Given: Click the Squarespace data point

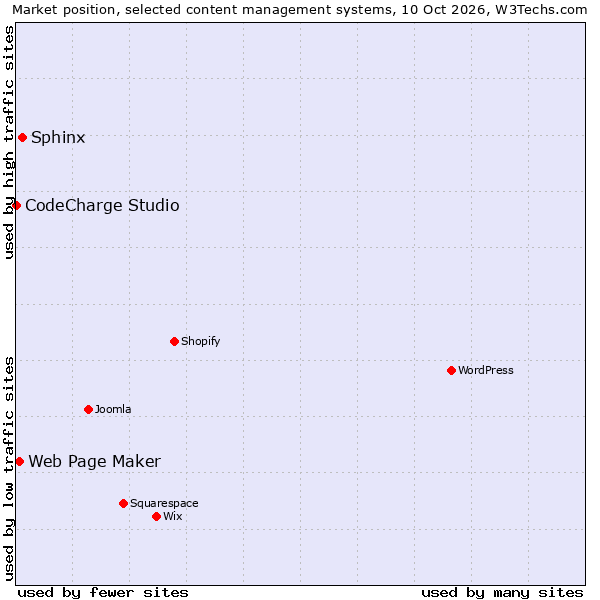Looking at the screenshot, I should (x=123, y=503).
